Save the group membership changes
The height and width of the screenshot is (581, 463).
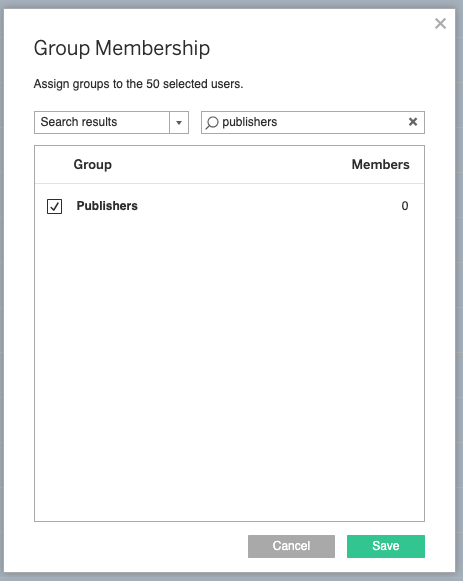pyautogui.click(x=386, y=546)
